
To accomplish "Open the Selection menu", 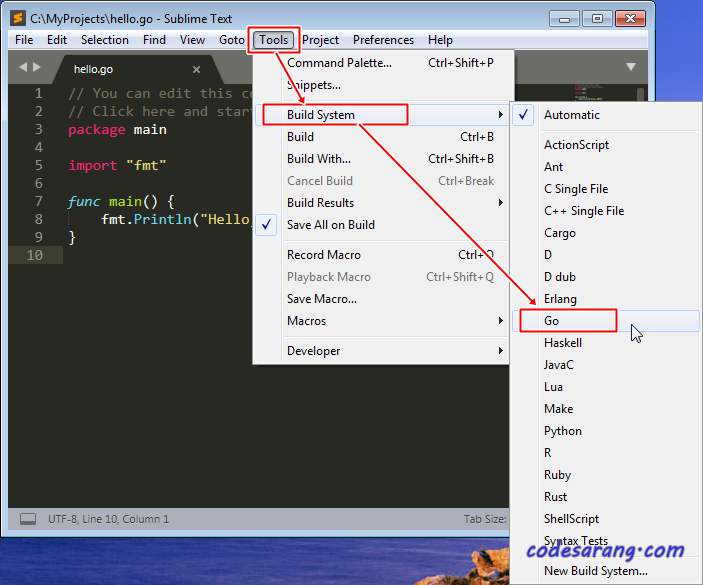I will point(104,40).
